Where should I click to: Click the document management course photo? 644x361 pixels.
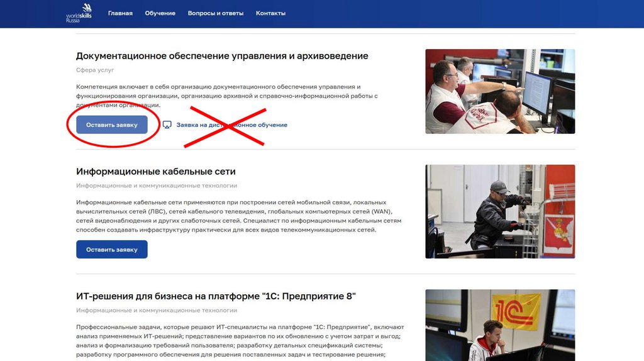coord(500,91)
